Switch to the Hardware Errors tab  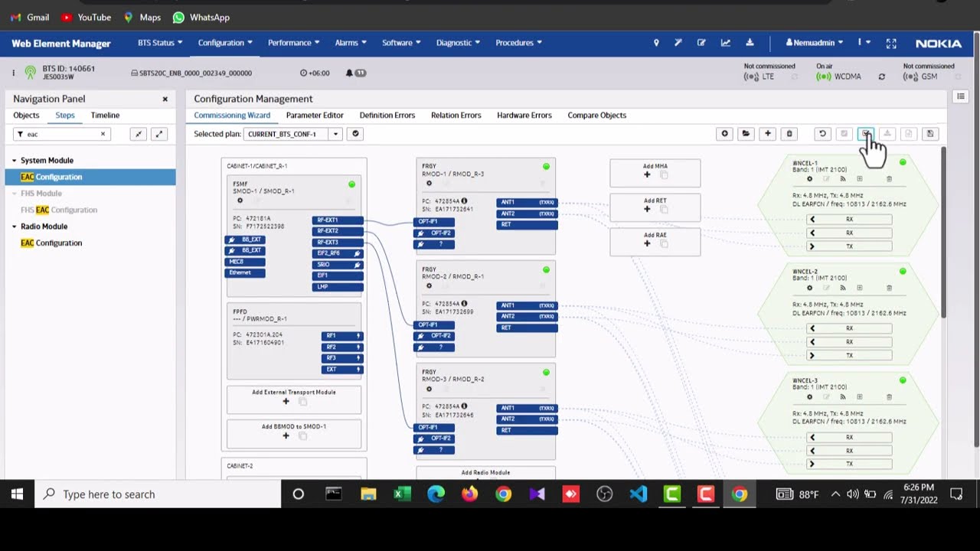click(524, 116)
